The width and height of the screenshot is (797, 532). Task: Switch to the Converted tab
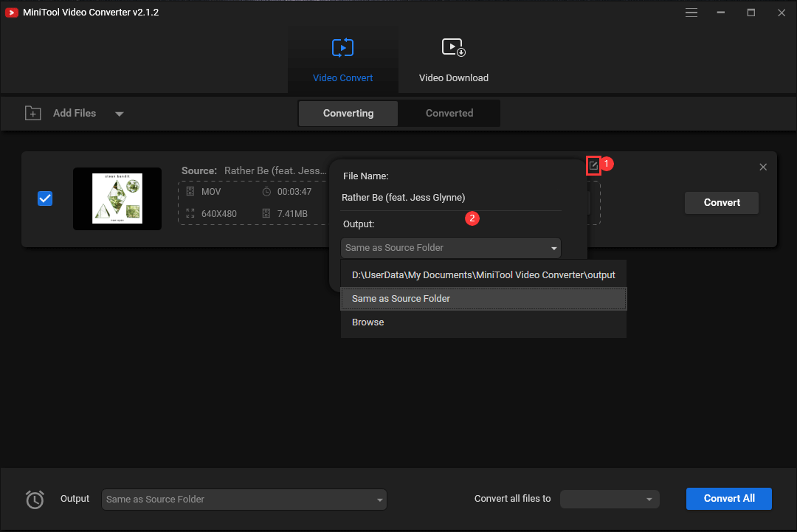coord(449,114)
